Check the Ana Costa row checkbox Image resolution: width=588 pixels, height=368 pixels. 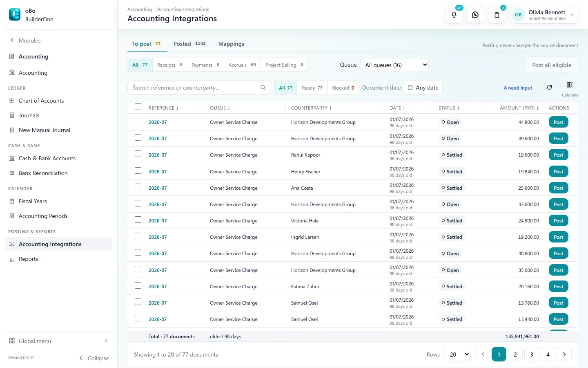(x=138, y=187)
